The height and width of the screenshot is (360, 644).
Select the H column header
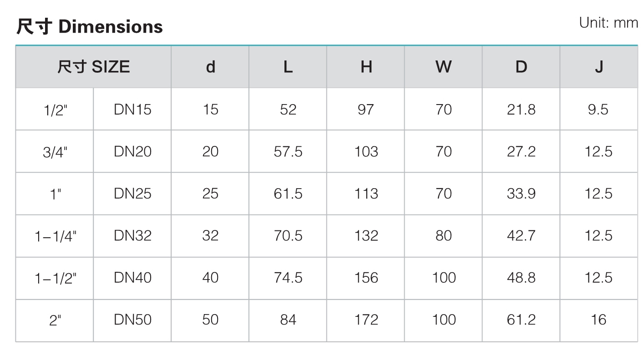(x=366, y=67)
